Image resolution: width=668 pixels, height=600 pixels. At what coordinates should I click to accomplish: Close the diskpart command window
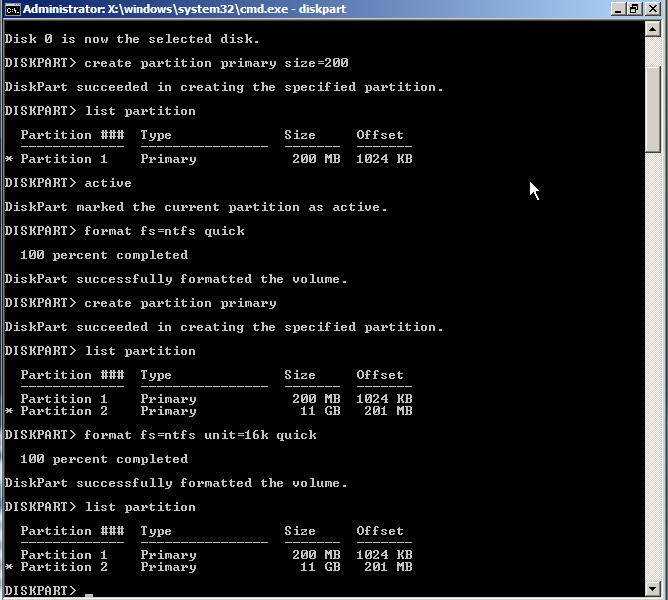click(x=653, y=9)
